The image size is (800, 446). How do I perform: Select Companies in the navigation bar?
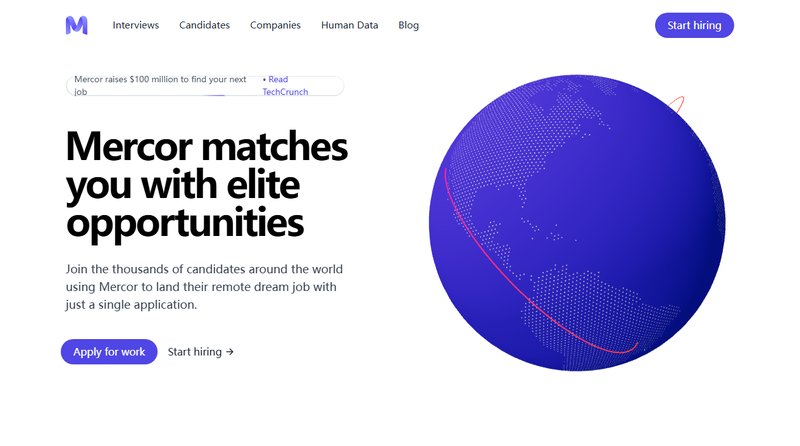pyautogui.click(x=276, y=25)
